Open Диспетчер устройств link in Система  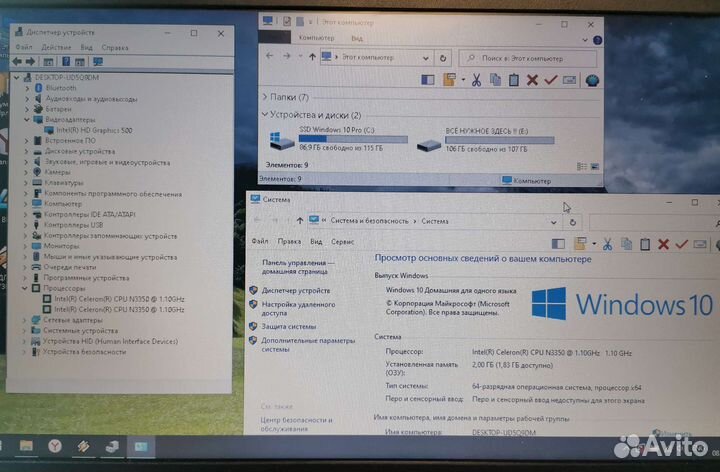(296, 291)
